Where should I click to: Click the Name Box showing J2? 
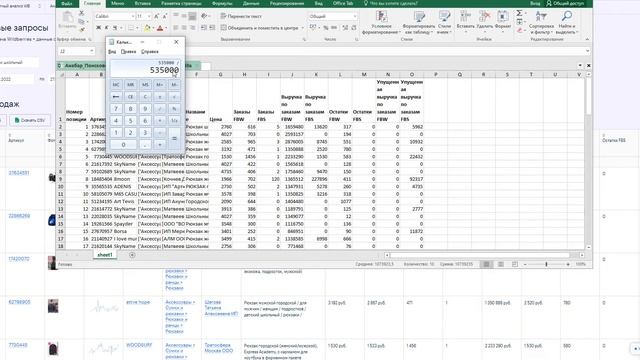tap(76, 51)
